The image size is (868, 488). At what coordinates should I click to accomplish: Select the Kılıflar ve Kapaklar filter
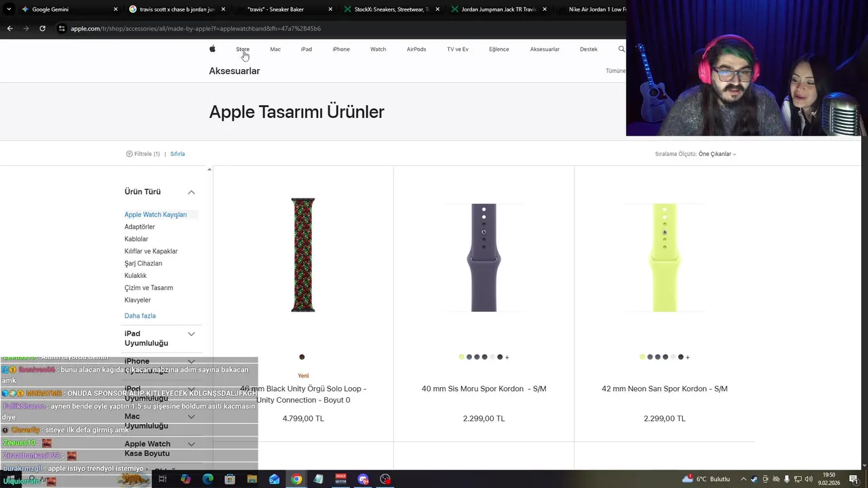click(151, 251)
